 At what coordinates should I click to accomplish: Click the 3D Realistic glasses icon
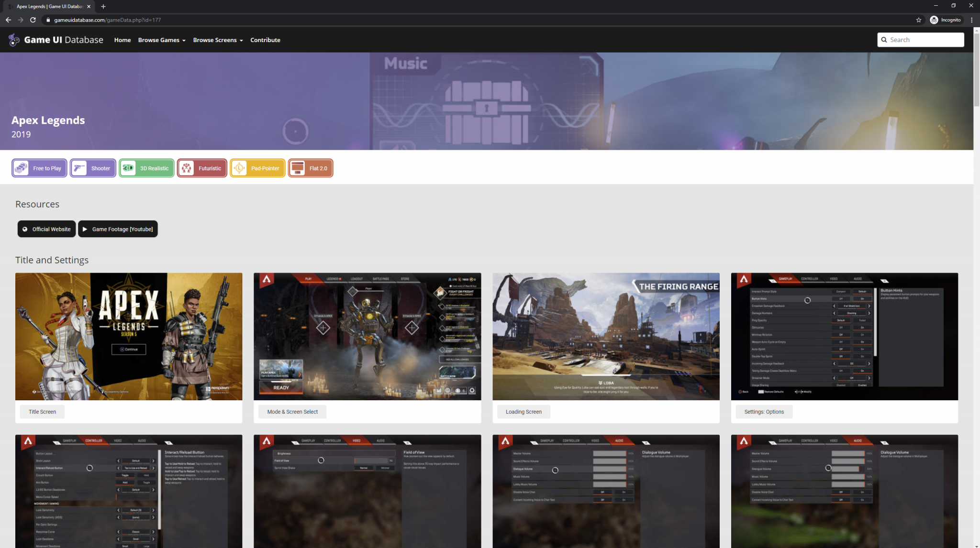pos(128,168)
